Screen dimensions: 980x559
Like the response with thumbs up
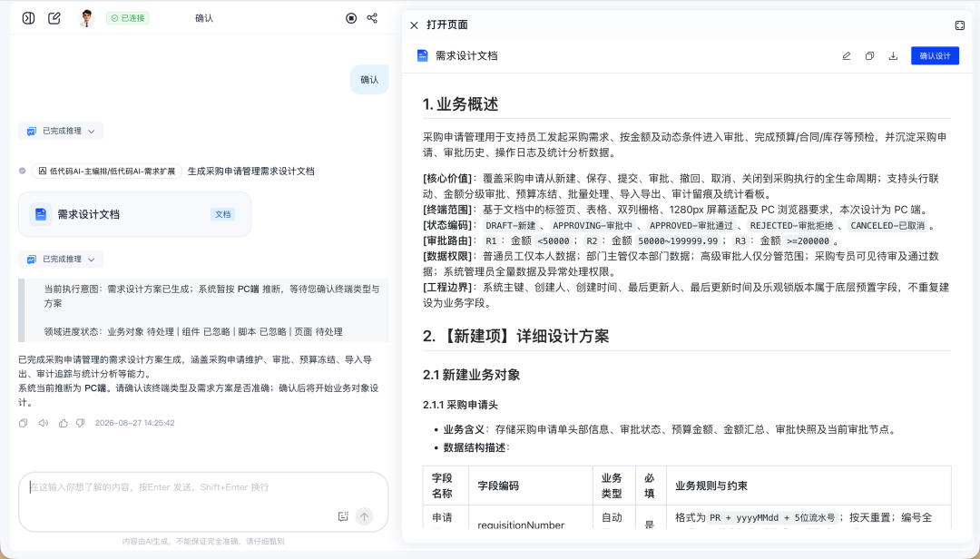[64, 423]
